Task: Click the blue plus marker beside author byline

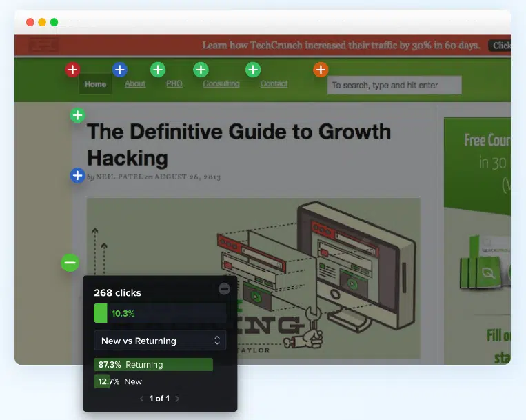Action: point(78,176)
